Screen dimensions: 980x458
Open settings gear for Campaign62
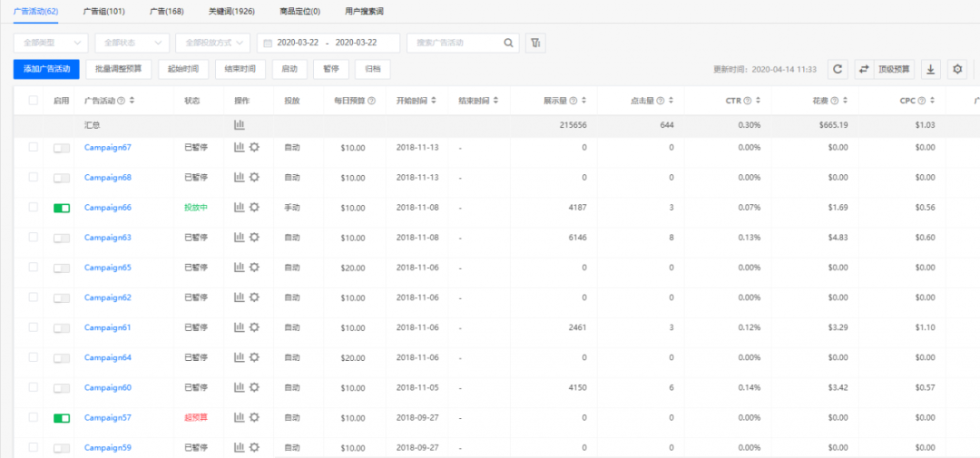tap(254, 297)
